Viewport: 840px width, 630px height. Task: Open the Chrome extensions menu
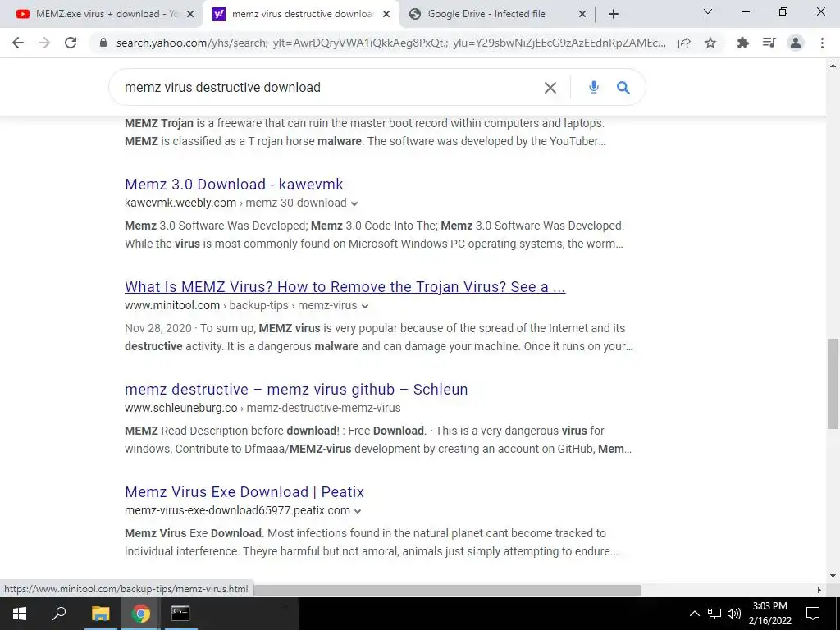pyautogui.click(x=743, y=43)
